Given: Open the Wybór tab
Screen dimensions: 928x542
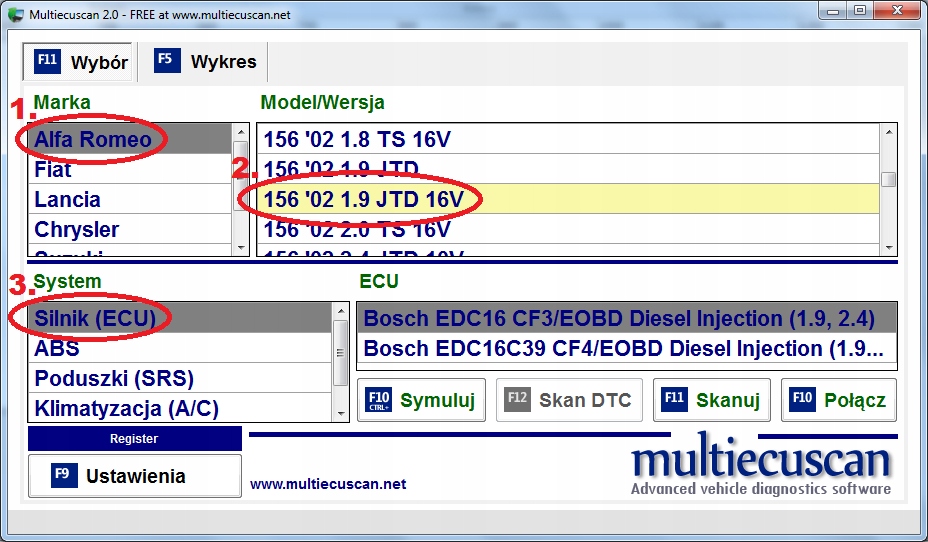Looking at the screenshot, I should [x=80, y=62].
